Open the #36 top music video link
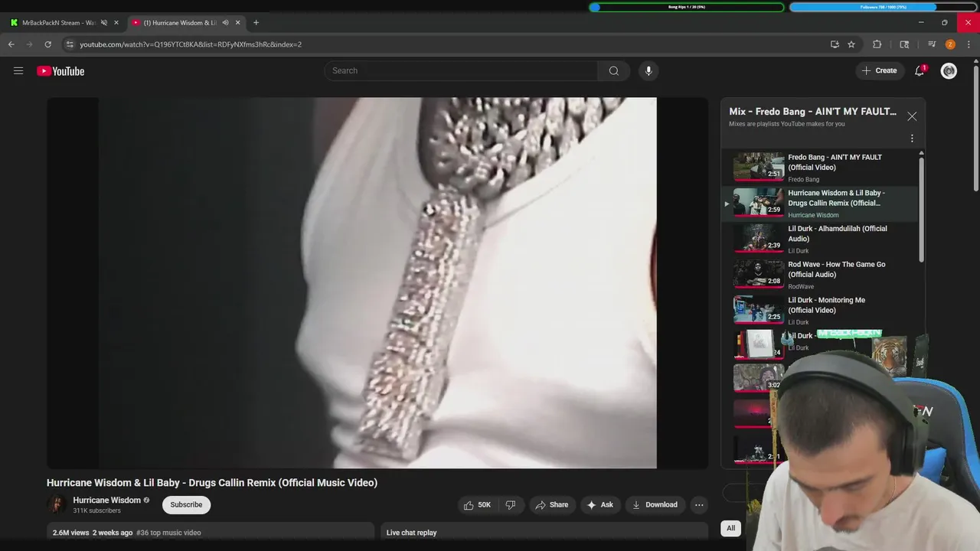 168,533
